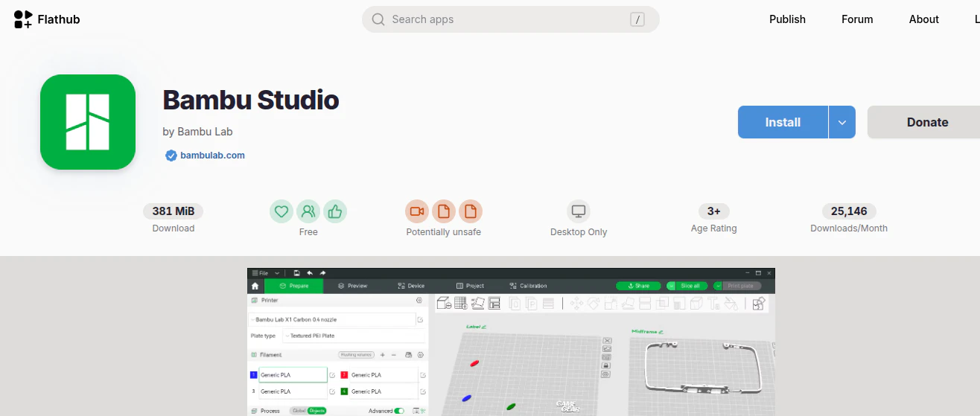Screen dimensions: 980x416
Task: Open the Textured PEI Plate dropdown
Action: click(354, 336)
